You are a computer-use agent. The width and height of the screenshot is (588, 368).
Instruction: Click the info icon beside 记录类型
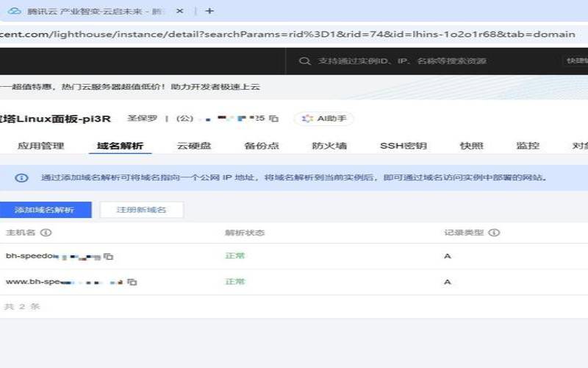[494, 233]
